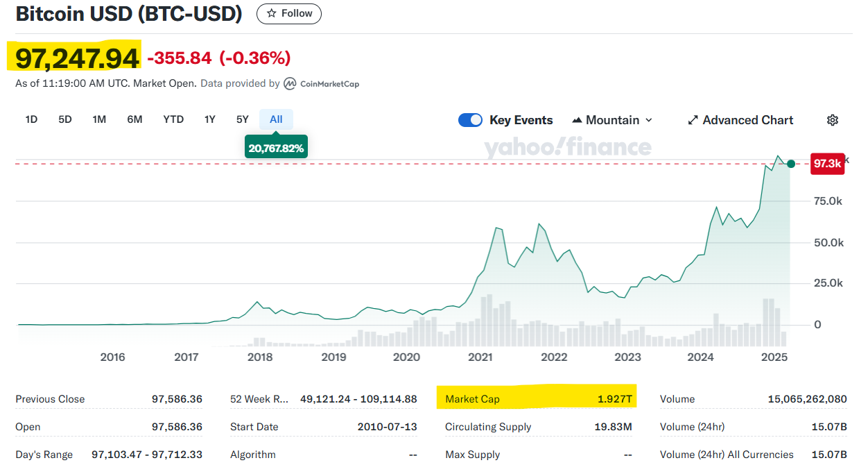Select the YTD range tab
Screen dimensions: 868x465
coord(173,119)
